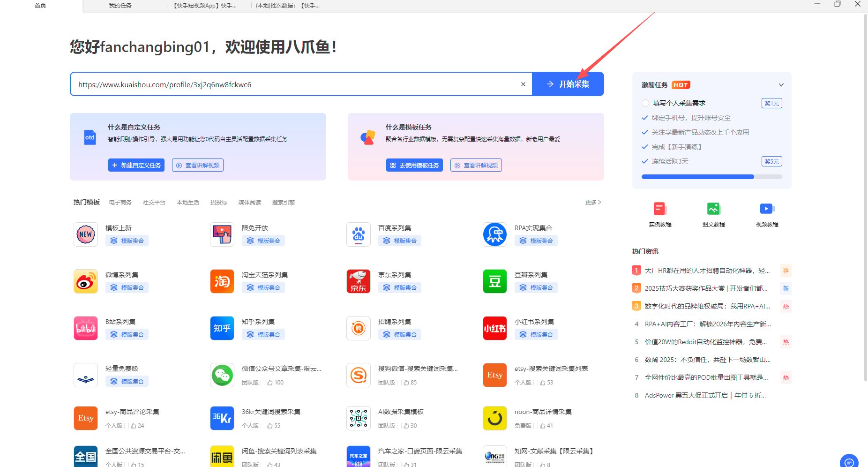Open the 招聘系列集 icon
Viewport: 868px width, 467px height.
click(359, 328)
